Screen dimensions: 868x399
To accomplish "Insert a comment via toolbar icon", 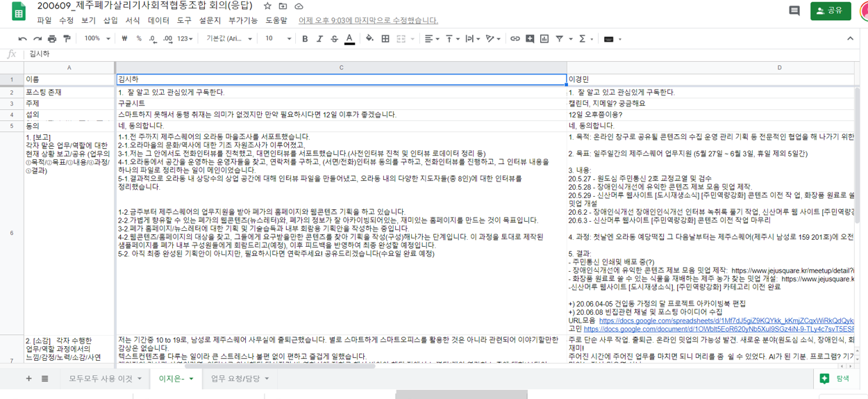I will point(530,39).
